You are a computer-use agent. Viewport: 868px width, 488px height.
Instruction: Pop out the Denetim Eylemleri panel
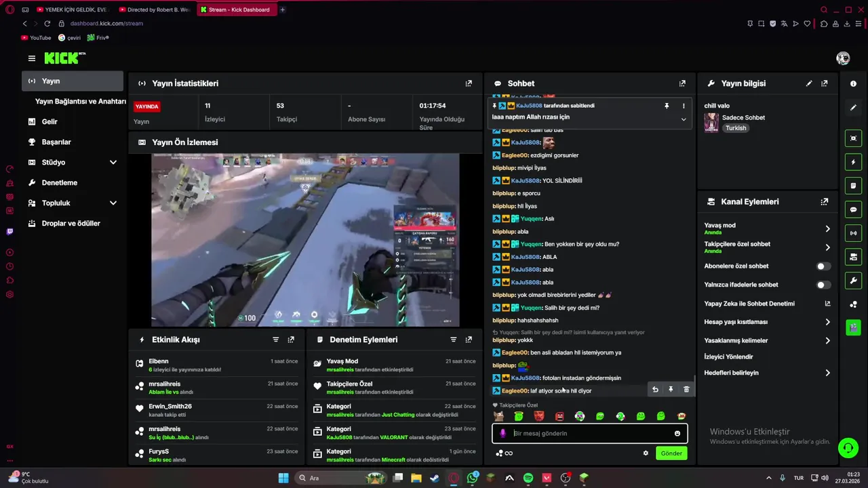[x=469, y=340]
